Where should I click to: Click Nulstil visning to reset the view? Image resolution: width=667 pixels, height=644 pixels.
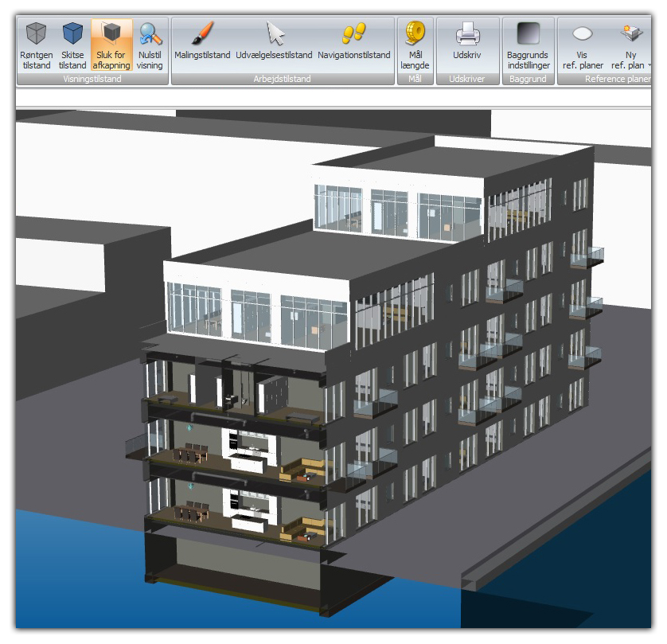[x=150, y=44]
